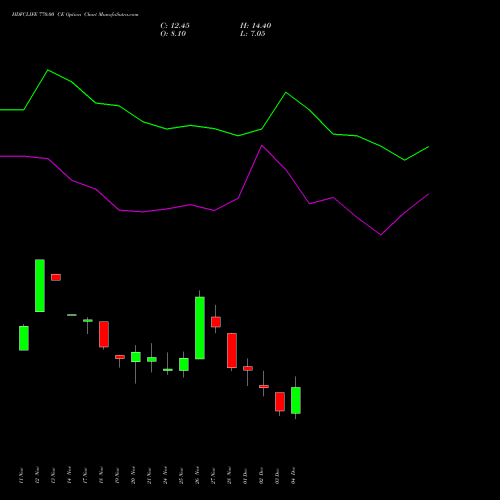The width and height of the screenshot is (500, 500).
Task: Click the chart title text HDFCLIFE CE Options
Action: click(75, 15)
